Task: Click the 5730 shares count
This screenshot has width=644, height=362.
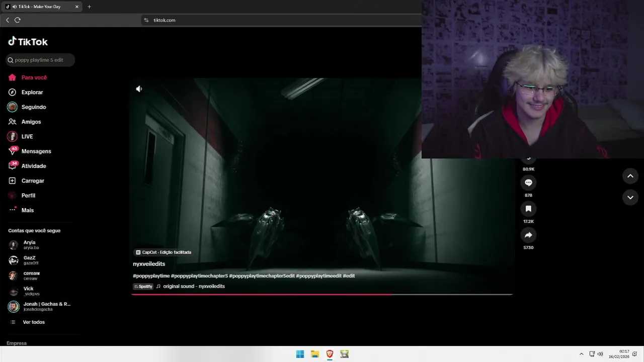Action: [x=528, y=247]
